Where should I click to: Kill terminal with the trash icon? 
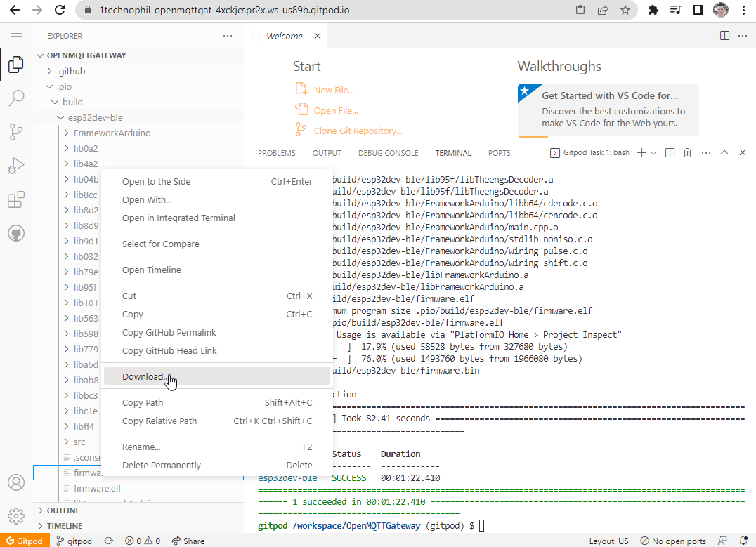coord(687,153)
